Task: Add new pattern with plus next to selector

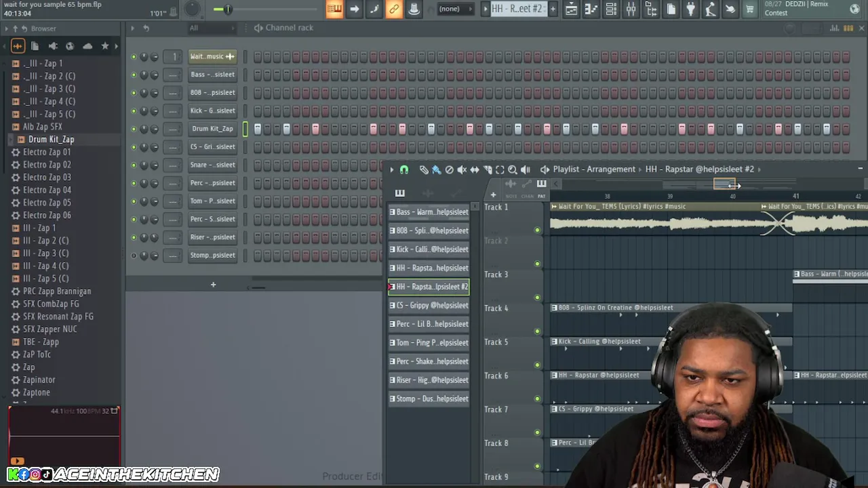Action: tap(553, 9)
